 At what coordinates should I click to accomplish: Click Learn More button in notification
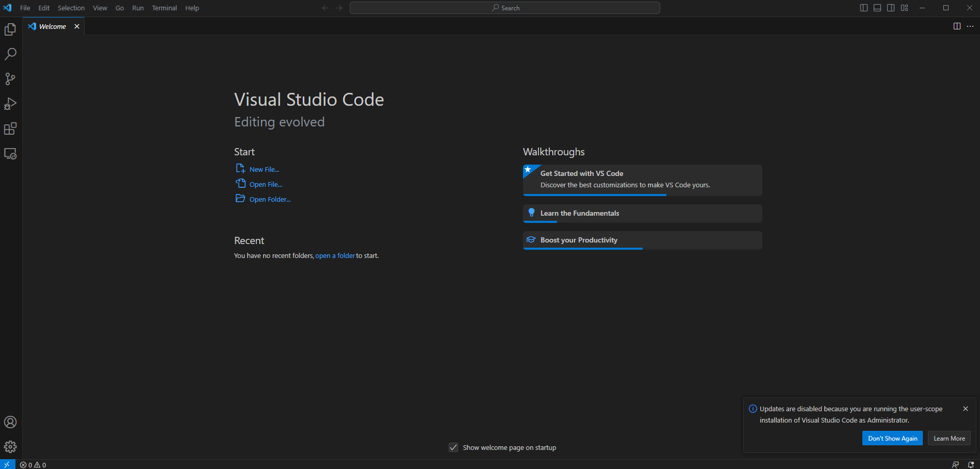[949, 439]
